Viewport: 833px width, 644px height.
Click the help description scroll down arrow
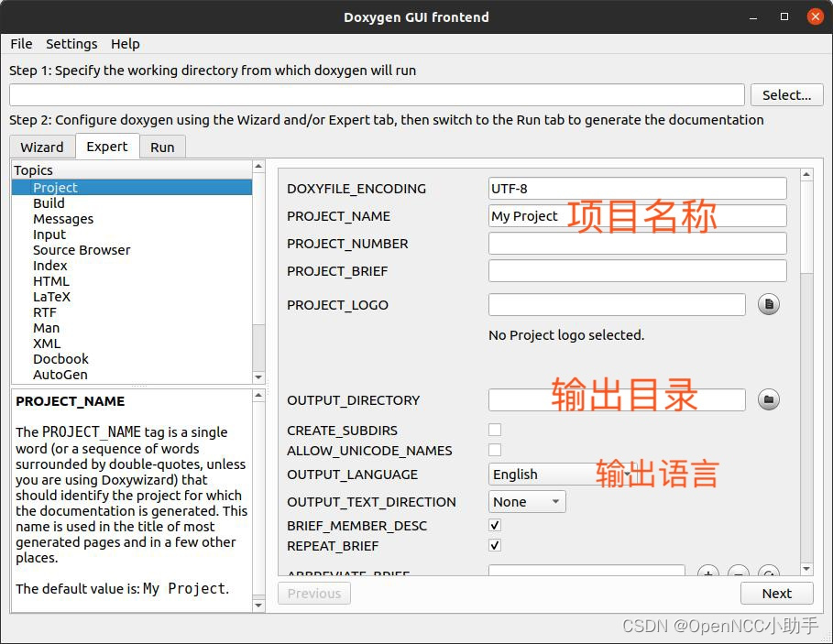click(x=258, y=606)
